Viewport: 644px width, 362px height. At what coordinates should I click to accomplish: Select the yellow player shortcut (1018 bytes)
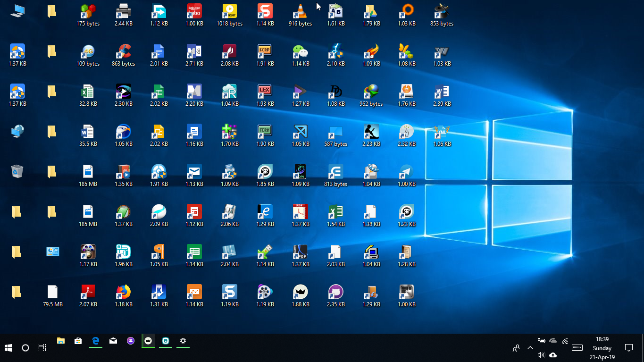(x=229, y=11)
